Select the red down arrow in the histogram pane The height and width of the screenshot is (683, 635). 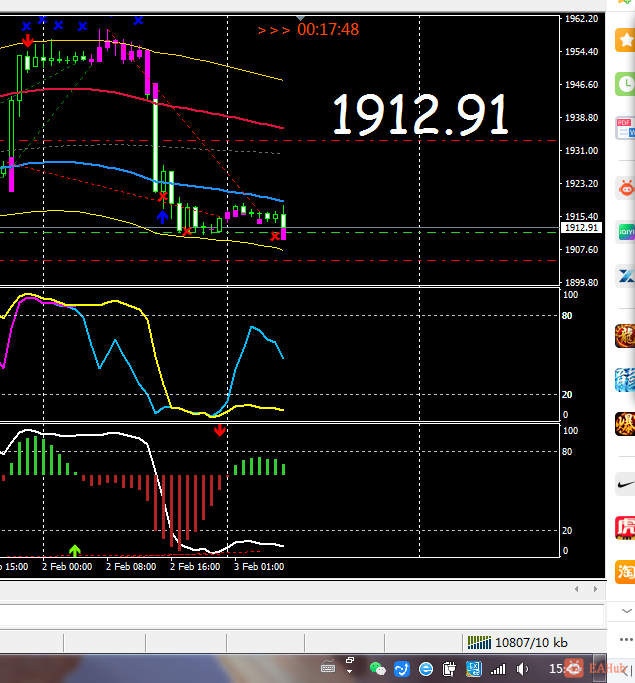(x=220, y=430)
